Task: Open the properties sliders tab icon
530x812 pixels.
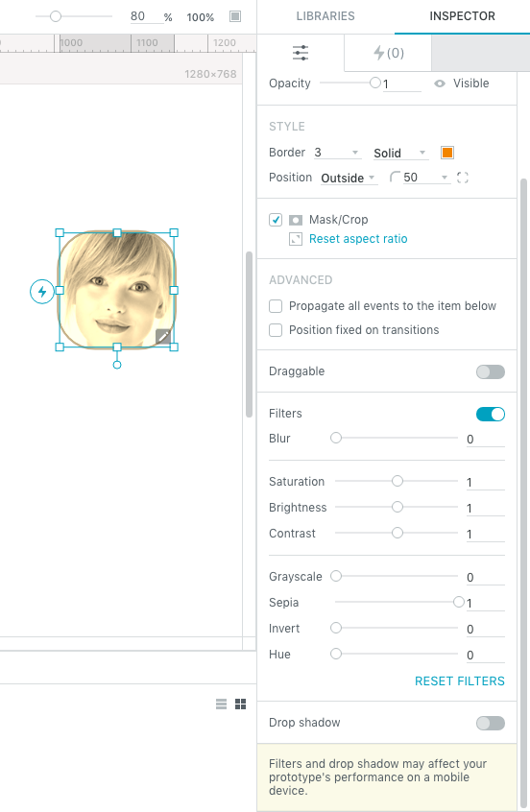Action: point(301,53)
